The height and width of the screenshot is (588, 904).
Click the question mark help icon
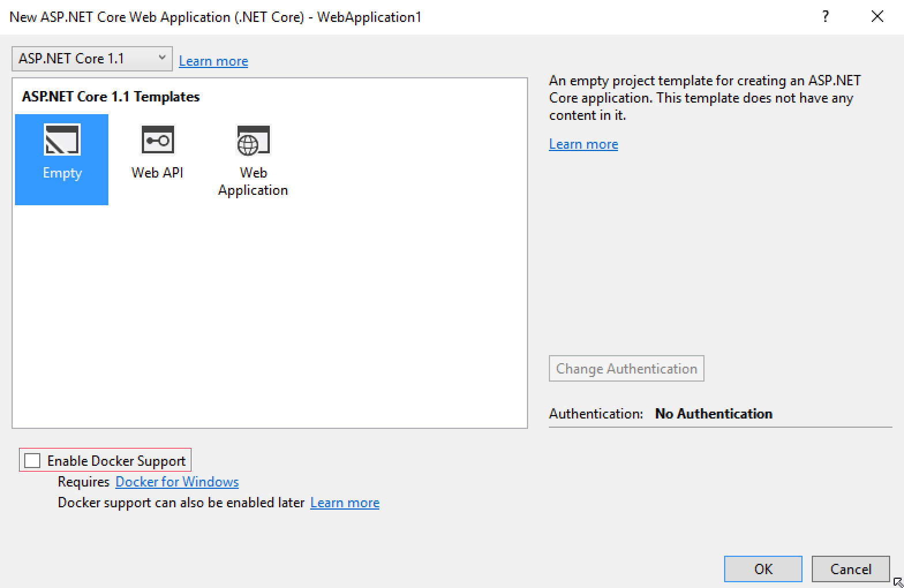tap(826, 17)
